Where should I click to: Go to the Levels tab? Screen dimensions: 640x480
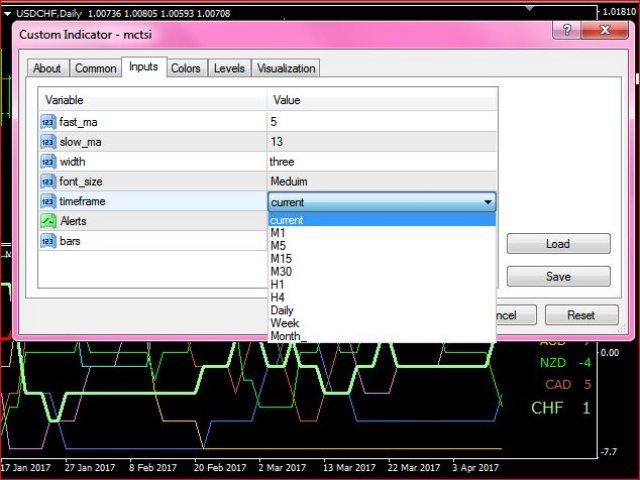point(229,68)
